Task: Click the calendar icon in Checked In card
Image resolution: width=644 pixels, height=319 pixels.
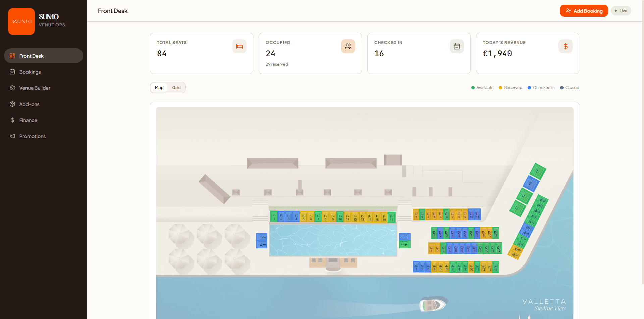Action: pos(457,46)
